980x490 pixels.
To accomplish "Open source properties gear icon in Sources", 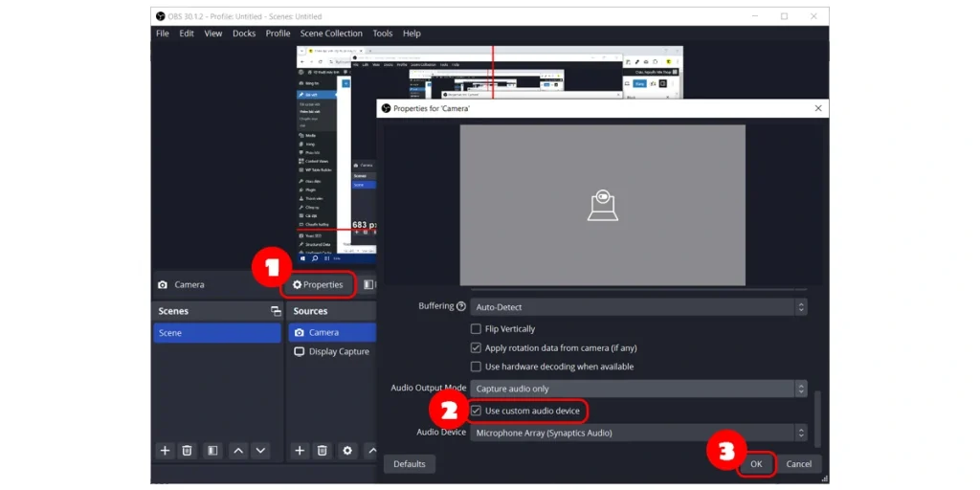I will coord(347,451).
